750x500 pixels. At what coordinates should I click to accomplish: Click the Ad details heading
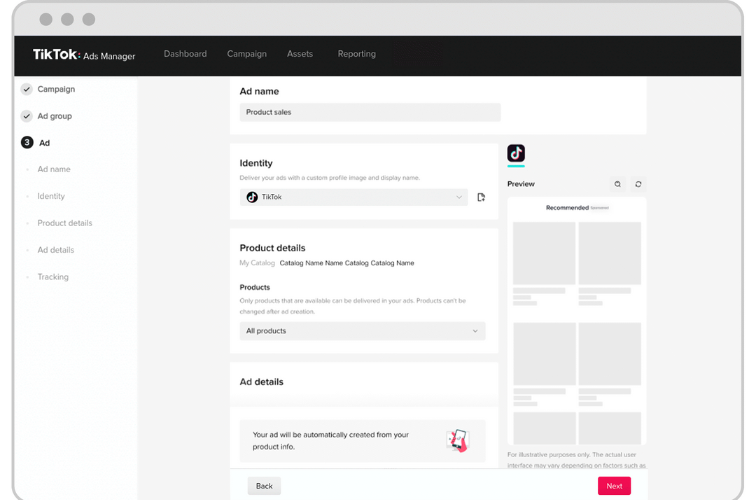[261, 382]
